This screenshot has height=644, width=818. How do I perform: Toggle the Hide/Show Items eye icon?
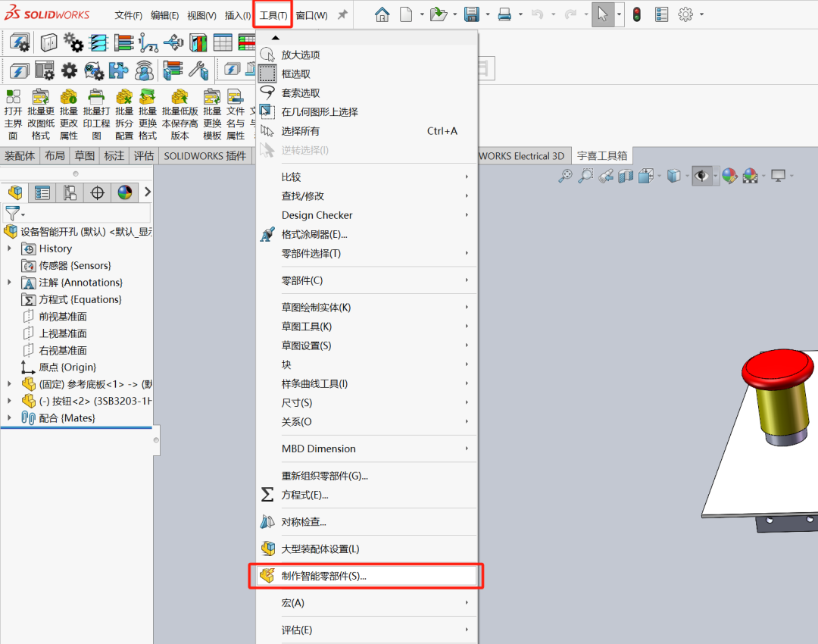coord(700,176)
